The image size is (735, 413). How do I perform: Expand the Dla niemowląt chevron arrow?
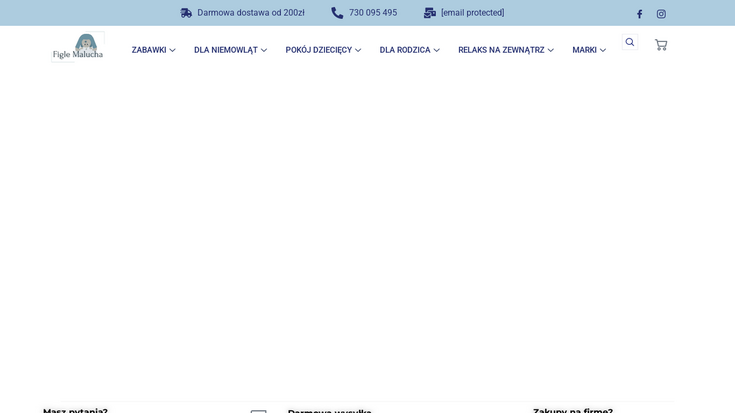[264, 50]
